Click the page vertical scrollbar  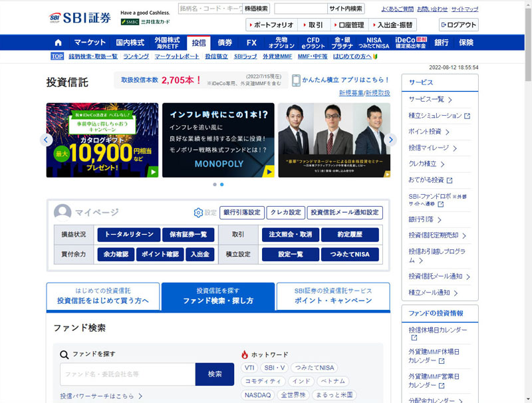click(527, 200)
